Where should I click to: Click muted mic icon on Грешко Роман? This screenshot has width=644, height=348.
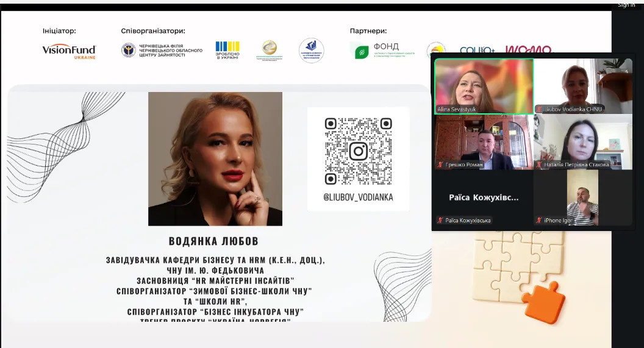(x=440, y=165)
